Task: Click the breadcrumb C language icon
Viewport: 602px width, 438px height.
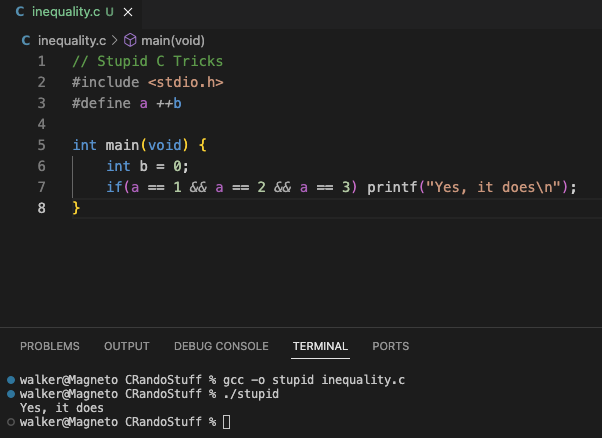Action: coord(26,40)
